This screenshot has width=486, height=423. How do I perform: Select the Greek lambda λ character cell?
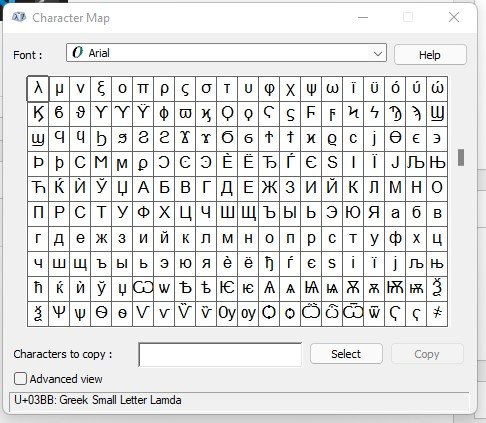pos(38,89)
